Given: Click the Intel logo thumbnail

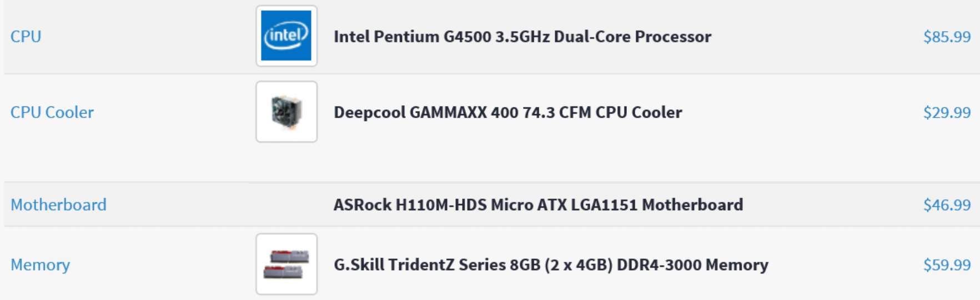Looking at the screenshot, I should point(287,36).
